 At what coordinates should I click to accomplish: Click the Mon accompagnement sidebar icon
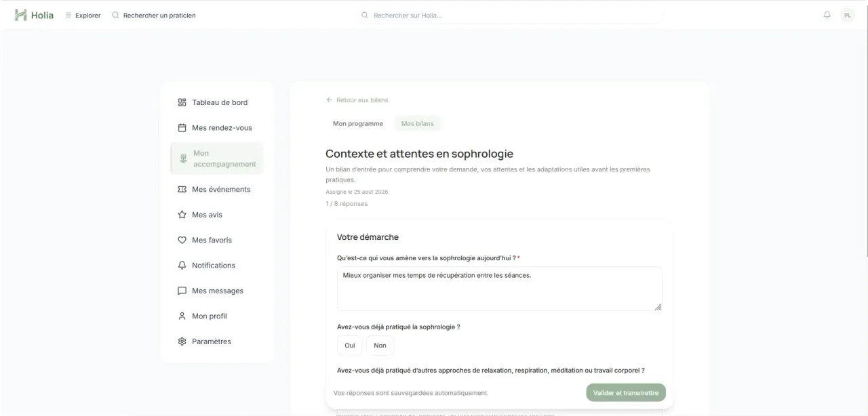click(183, 159)
